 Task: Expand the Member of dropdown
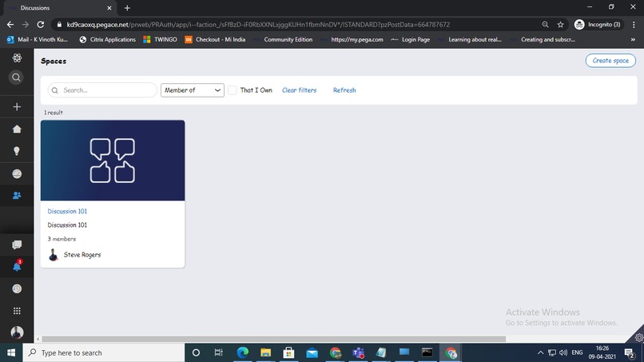[x=193, y=90]
